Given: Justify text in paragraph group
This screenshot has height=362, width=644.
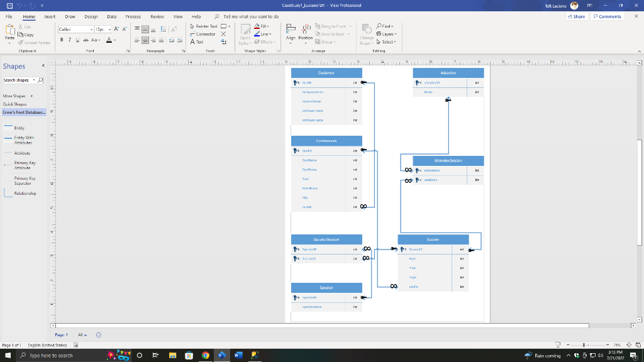Looking at the screenshot, I should (x=161, y=40).
